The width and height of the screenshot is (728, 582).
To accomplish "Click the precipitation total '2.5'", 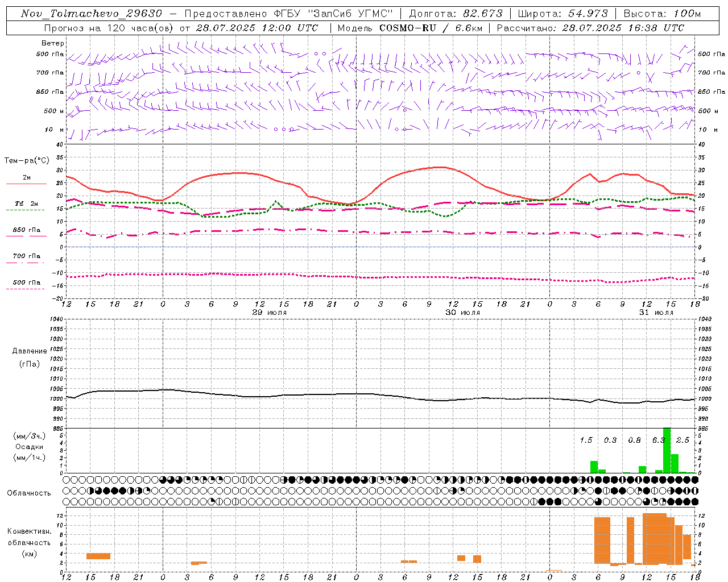I will click(682, 440).
